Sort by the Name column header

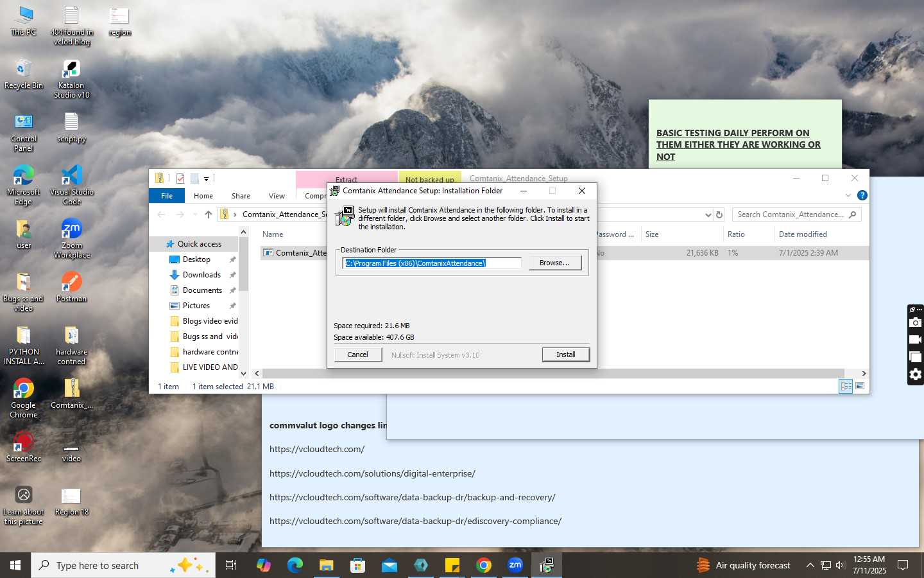(x=273, y=234)
